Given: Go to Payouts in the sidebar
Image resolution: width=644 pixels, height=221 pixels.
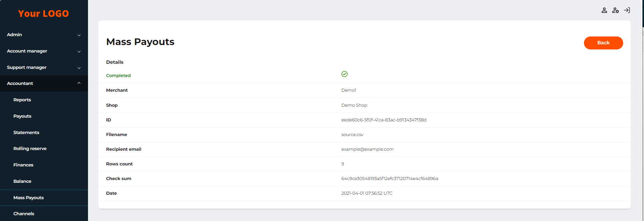Looking at the screenshot, I should [x=23, y=116].
